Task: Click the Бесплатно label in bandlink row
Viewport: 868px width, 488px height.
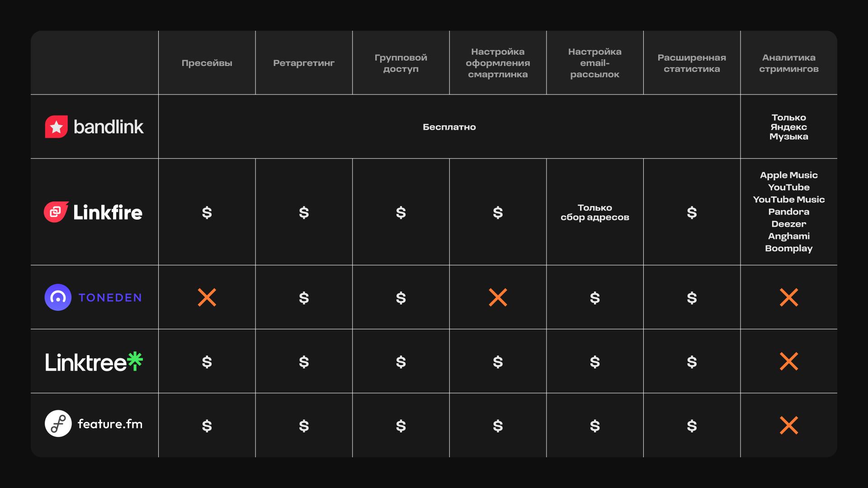Action: click(x=449, y=127)
